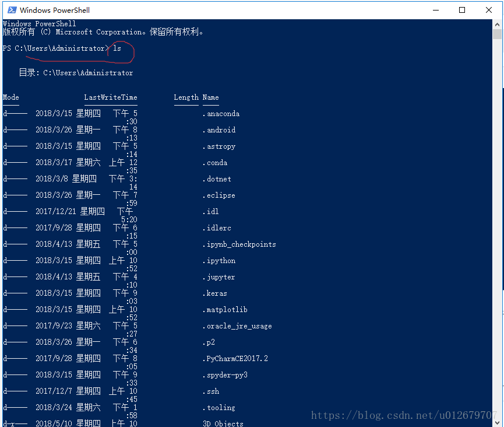Viewport: 504px width, 427px height.
Task: Click the '.dotnet' directory name
Action: [x=217, y=179]
